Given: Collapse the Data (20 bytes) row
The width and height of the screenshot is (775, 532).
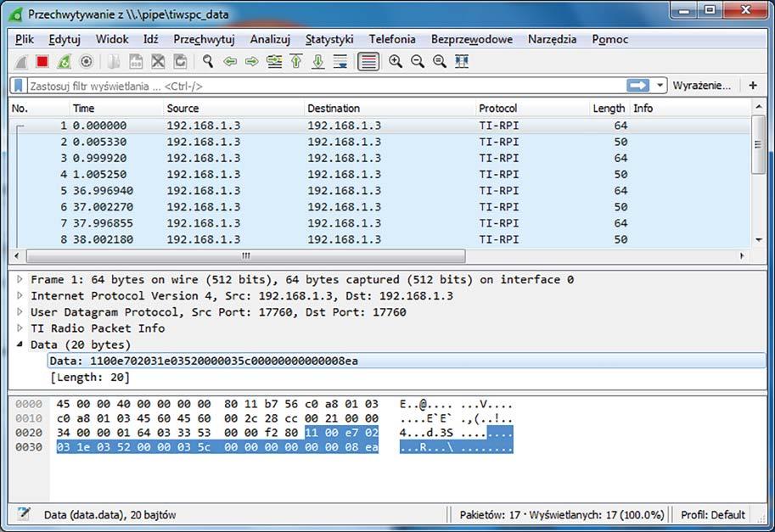Looking at the screenshot, I should (20, 344).
